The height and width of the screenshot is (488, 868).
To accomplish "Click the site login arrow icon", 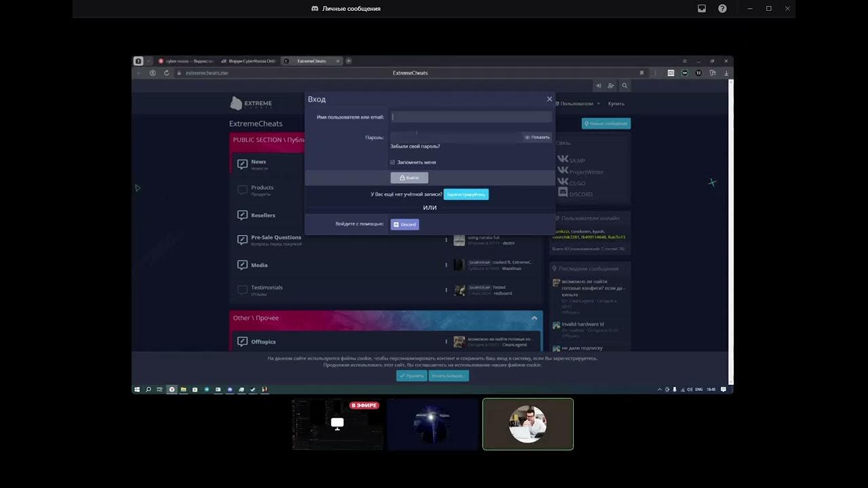I will point(598,85).
